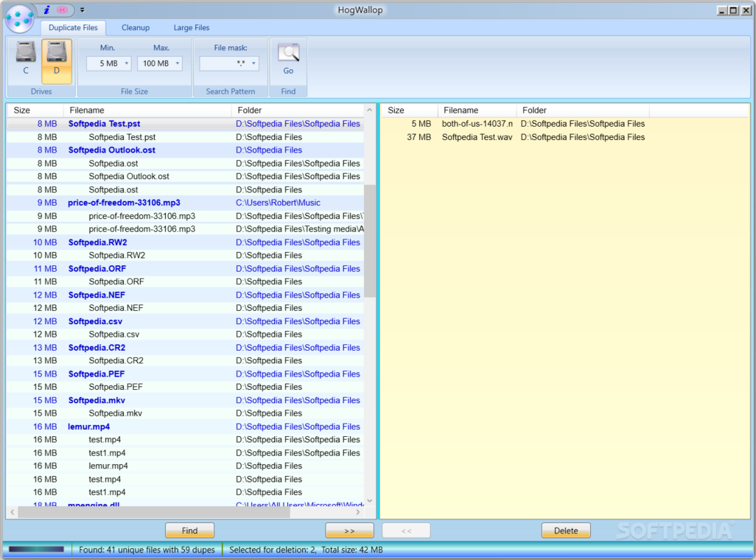Open the Max. file size dropdown
This screenshot has height=560, width=756.
(x=177, y=64)
